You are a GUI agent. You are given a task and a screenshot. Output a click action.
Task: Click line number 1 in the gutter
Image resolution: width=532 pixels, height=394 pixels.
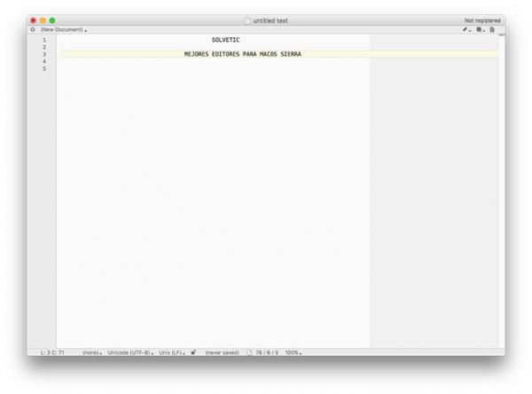[44, 40]
